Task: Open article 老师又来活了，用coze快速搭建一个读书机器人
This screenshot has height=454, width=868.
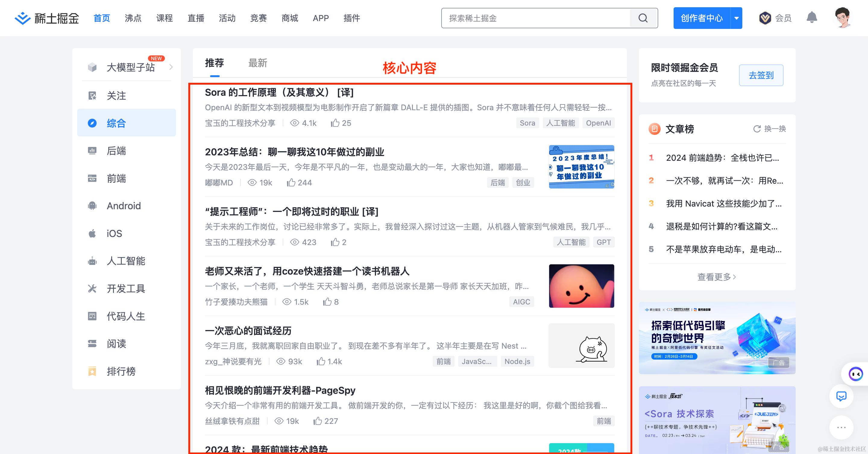Action: tap(307, 271)
